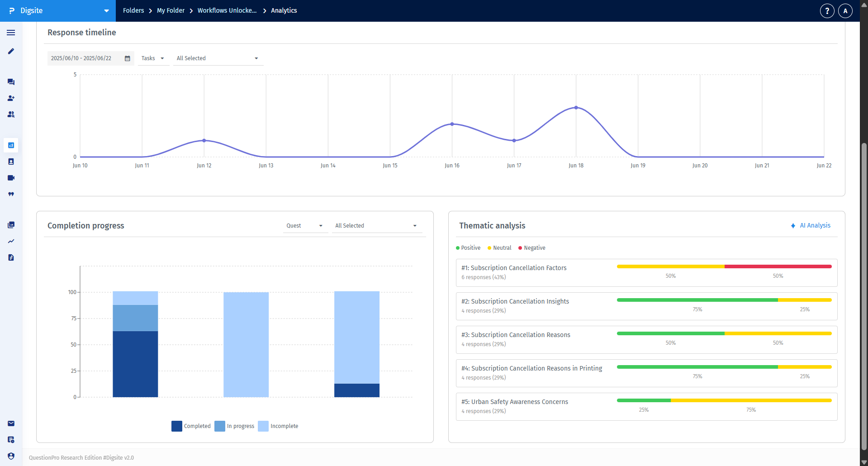
Task: Open the hamburger menu in sidebar
Action: 11,33
